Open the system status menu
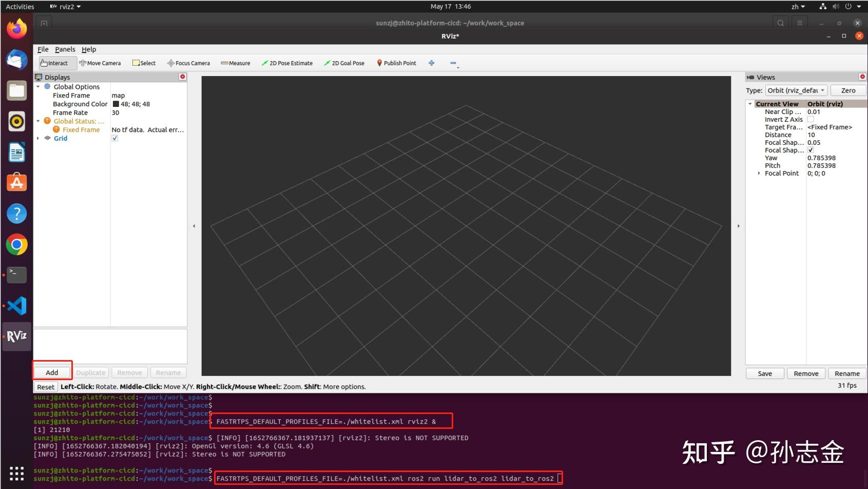This screenshot has height=489, width=868. click(841, 7)
